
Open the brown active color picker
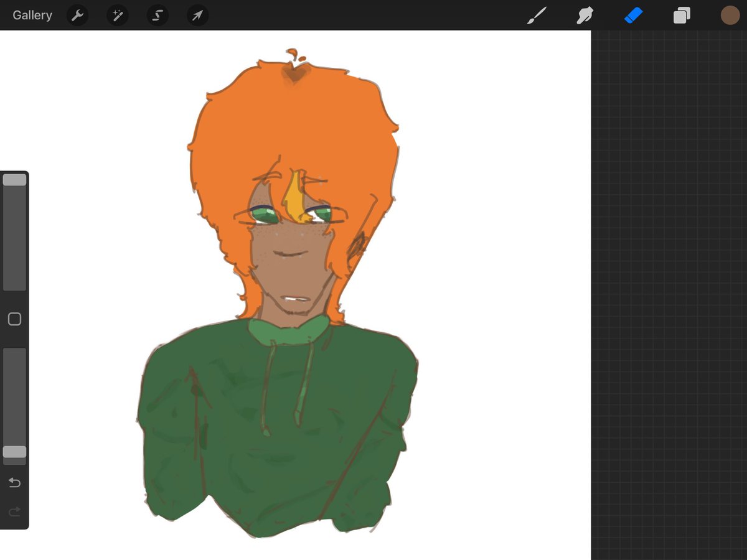pos(730,15)
